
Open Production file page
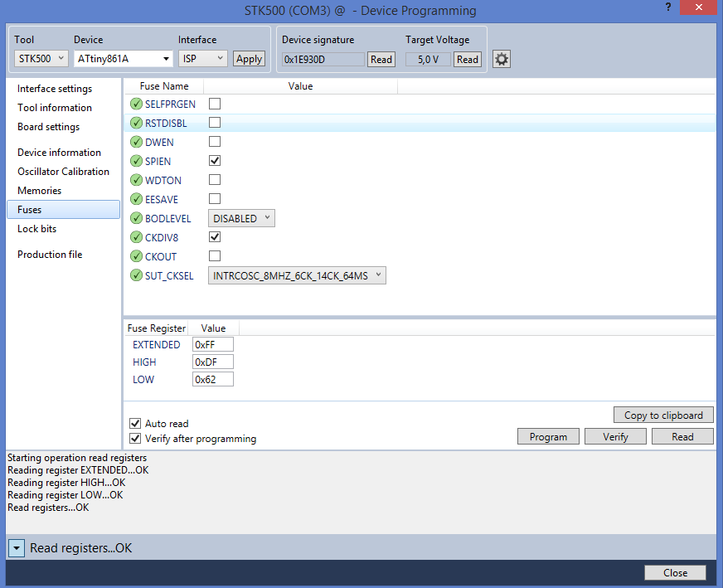(x=50, y=254)
